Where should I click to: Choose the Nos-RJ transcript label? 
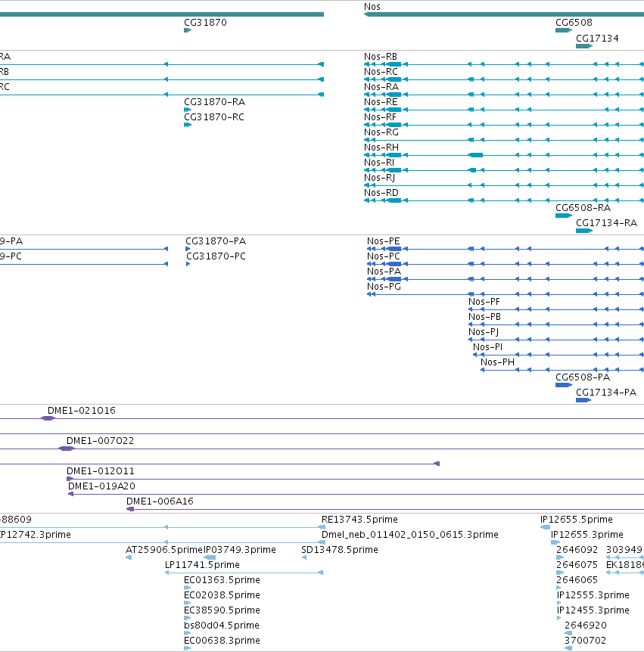pyautogui.click(x=379, y=178)
